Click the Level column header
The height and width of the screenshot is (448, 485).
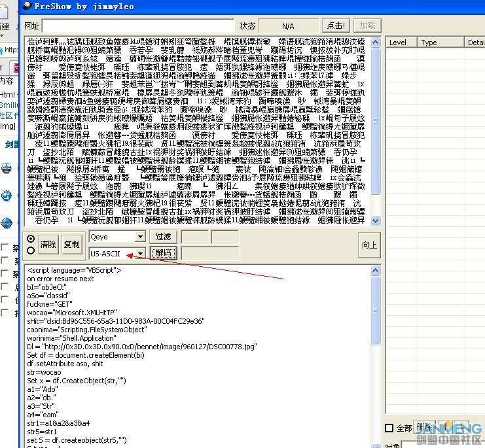[x=401, y=43]
